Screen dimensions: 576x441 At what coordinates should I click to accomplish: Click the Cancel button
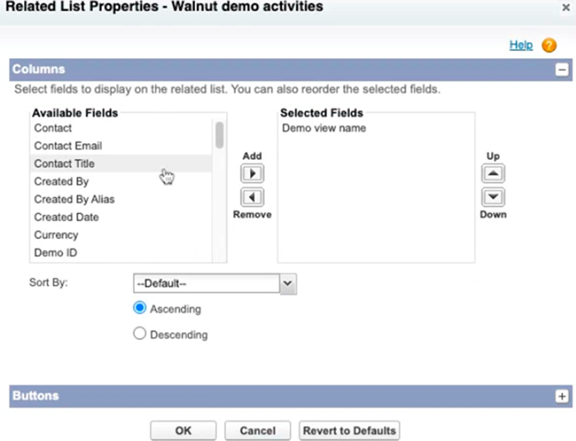point(258,430)
